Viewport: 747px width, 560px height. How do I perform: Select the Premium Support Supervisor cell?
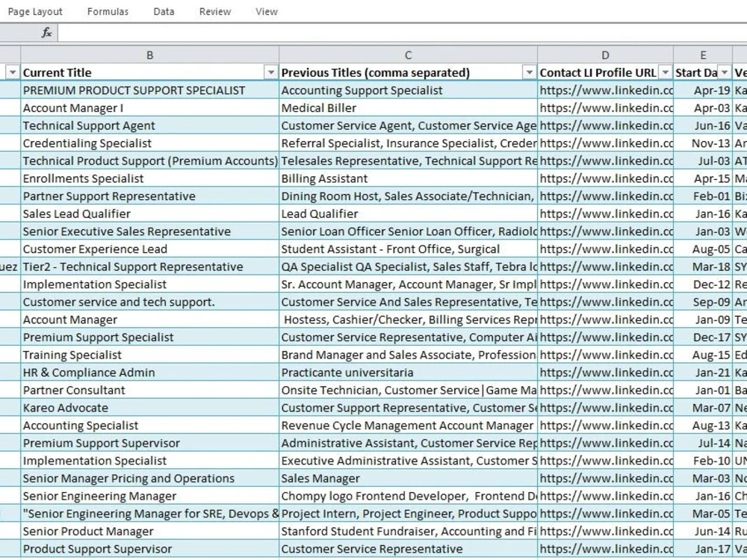pos(149,443)
